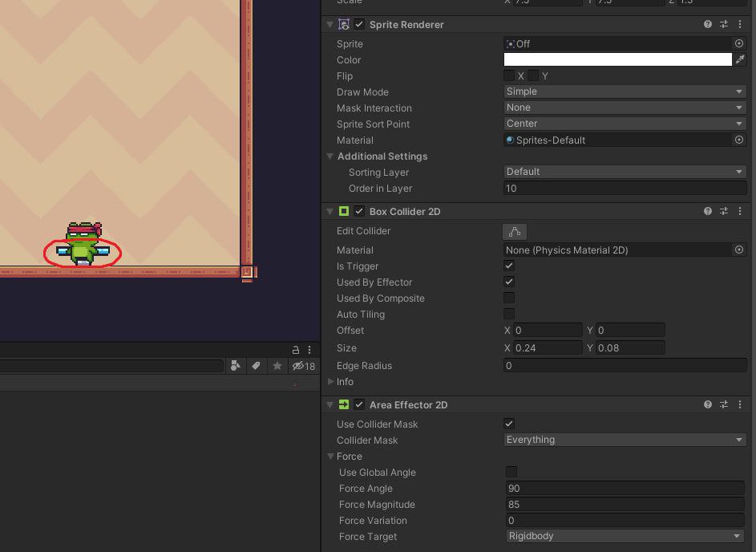
Task: Open Sprite Renderer help reference
Action: tap(707, 24)
